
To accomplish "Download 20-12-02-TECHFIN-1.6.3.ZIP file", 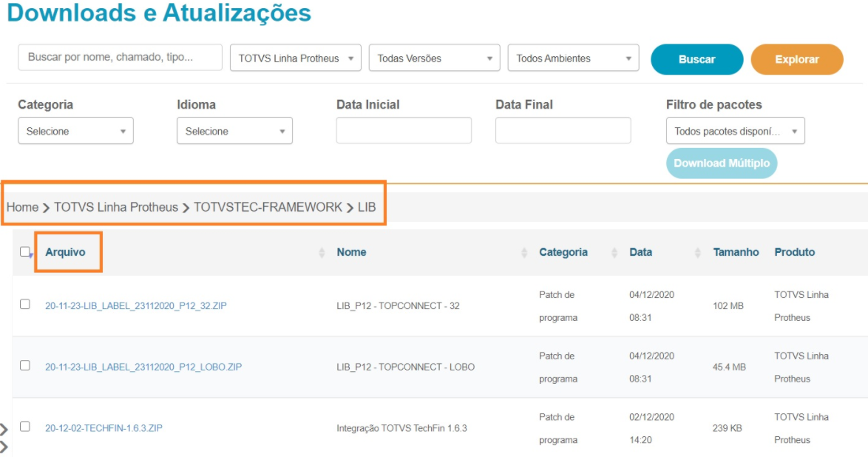I will click(104, 428).
